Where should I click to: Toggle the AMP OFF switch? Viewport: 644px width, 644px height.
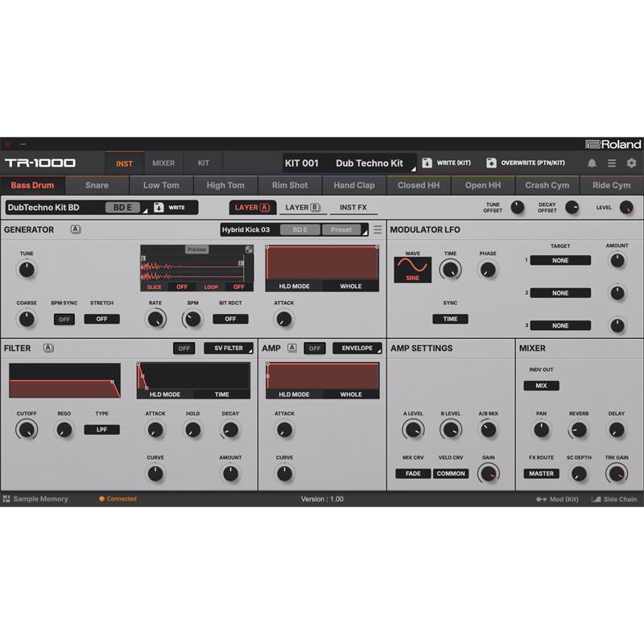[314, 349]
